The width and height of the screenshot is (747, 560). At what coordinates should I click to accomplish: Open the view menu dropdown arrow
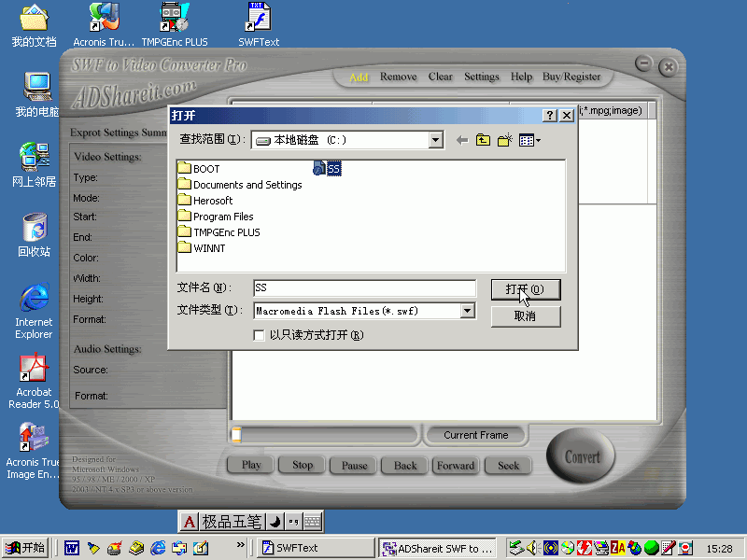[538, 140]
